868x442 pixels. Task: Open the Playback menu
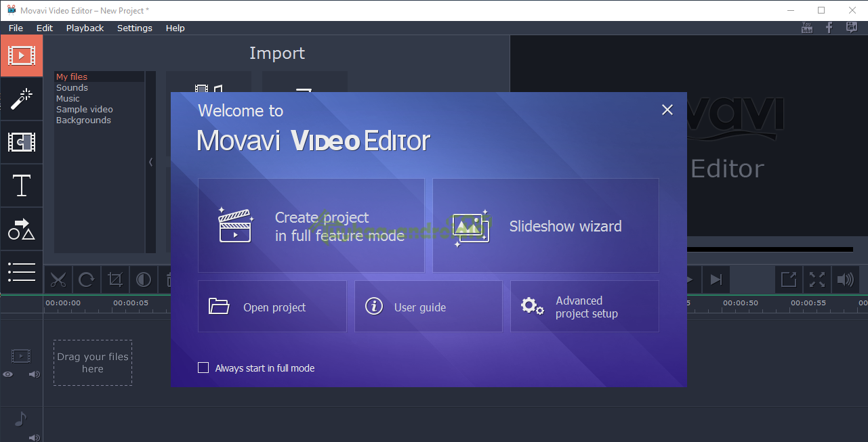pyautogui.click(x=85, y=28)
